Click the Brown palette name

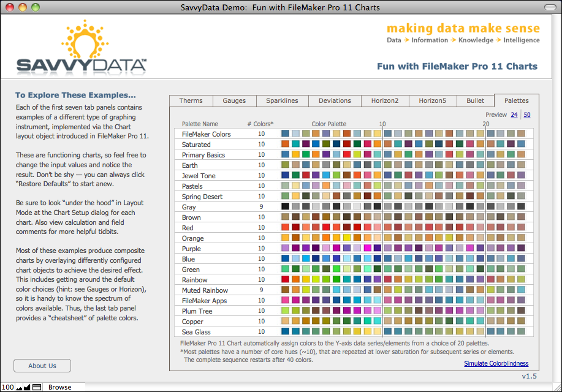coord(191,217)
